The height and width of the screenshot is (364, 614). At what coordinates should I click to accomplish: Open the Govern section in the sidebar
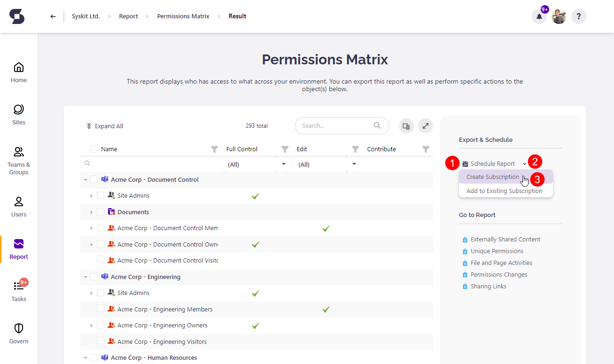(18, 333)
